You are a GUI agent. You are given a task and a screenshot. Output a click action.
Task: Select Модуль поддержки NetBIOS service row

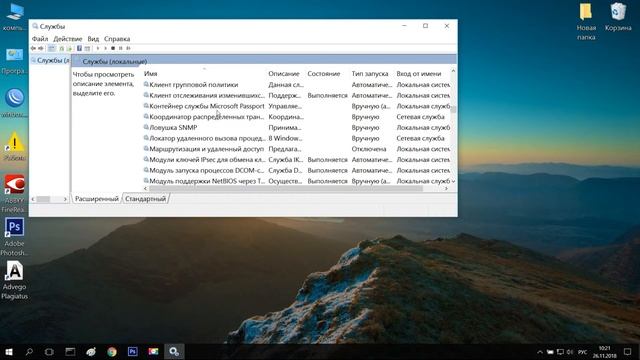[296, 181]
